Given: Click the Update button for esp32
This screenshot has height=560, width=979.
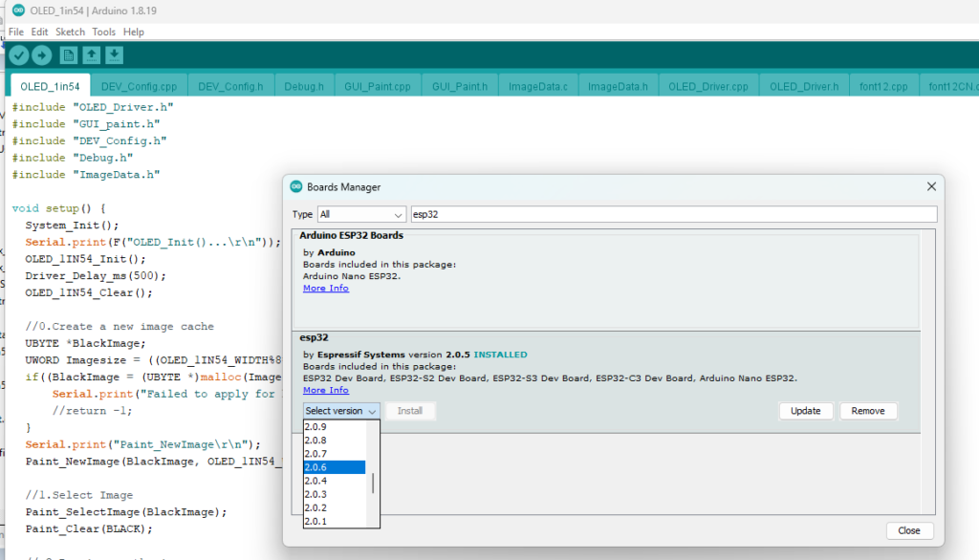Looking at the screenshot, I should [x=805, y=411].
